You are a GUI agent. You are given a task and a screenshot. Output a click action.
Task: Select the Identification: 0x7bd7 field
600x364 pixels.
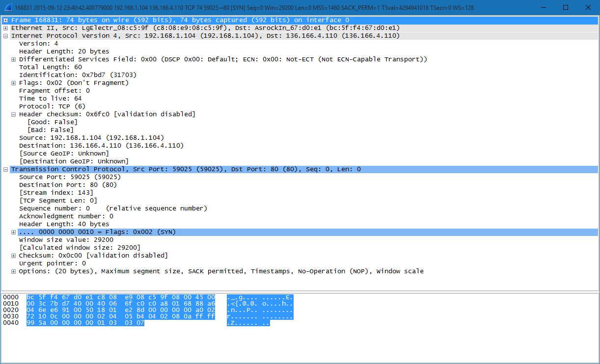click(78, 75)
